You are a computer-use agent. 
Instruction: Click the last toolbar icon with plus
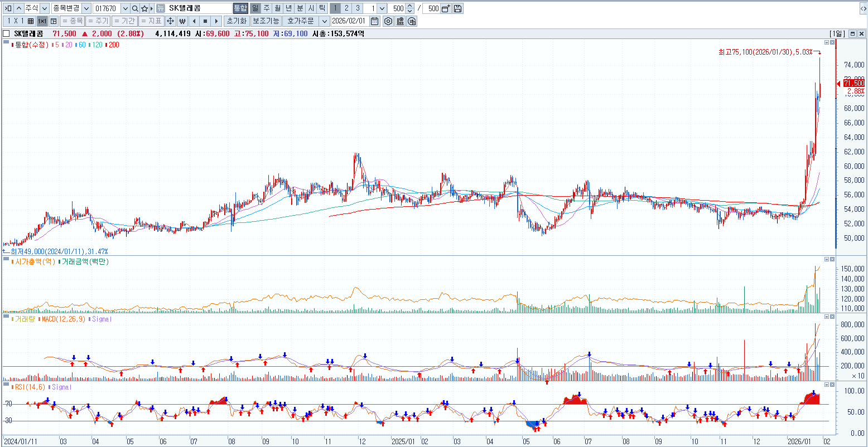click(412, 21)
